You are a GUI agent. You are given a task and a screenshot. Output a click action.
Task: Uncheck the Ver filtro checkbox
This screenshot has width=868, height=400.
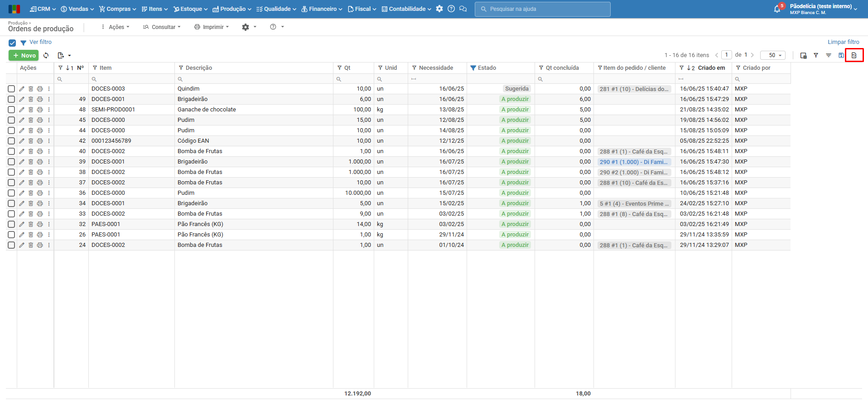[12, 43]
